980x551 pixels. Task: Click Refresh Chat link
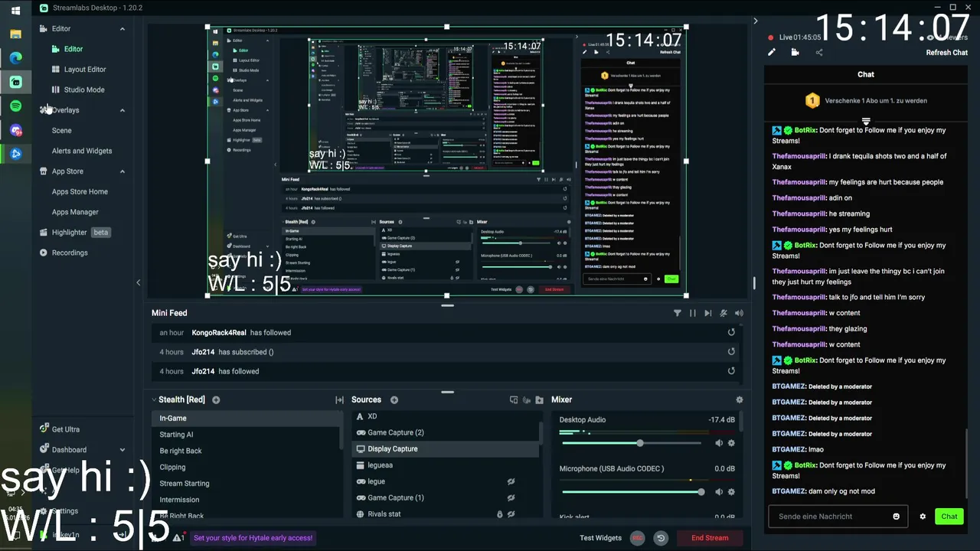[947, 53]
